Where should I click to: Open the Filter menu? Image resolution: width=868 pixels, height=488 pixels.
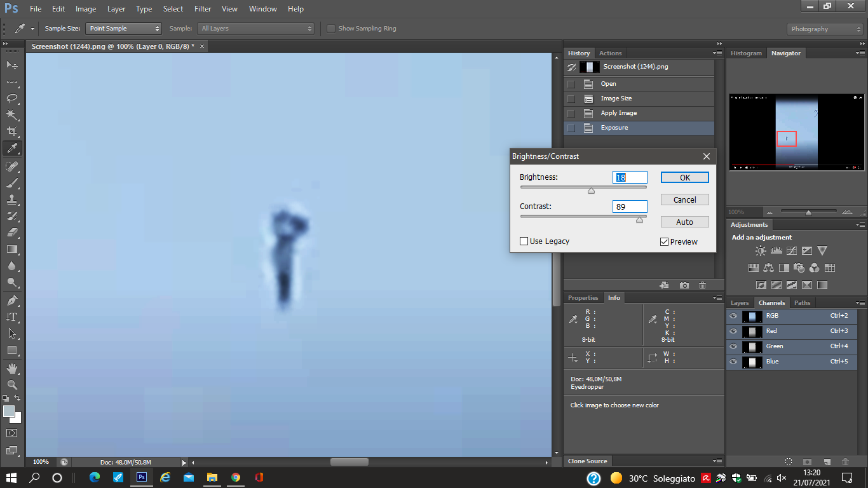click(203, 9)
